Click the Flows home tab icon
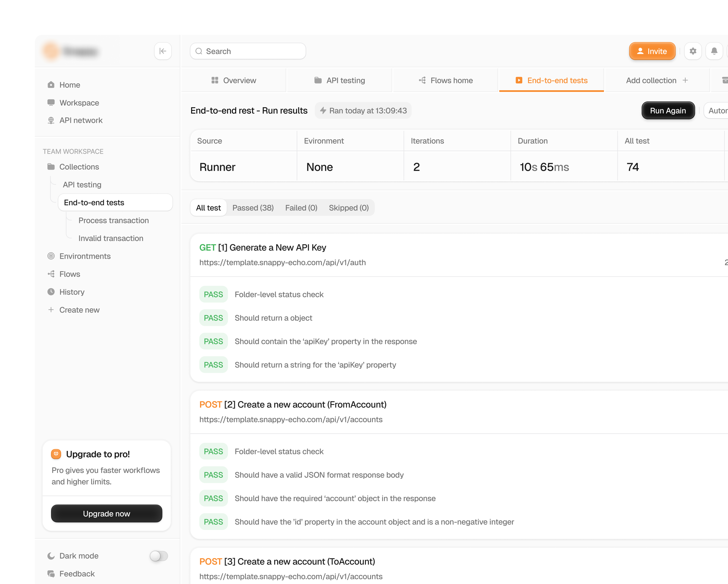The image size is (728, 584). pos(422,80)
